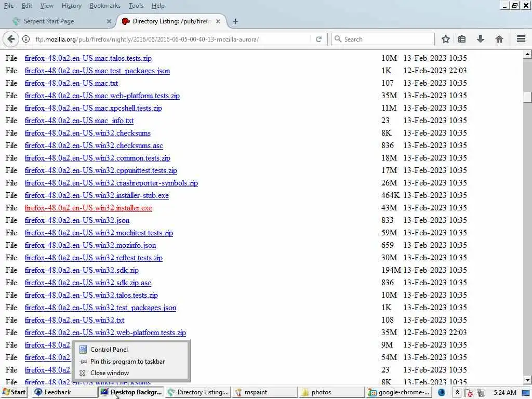Click the search magnifier icon
Viewport: 532px width, 399px height.
(338, 39)
